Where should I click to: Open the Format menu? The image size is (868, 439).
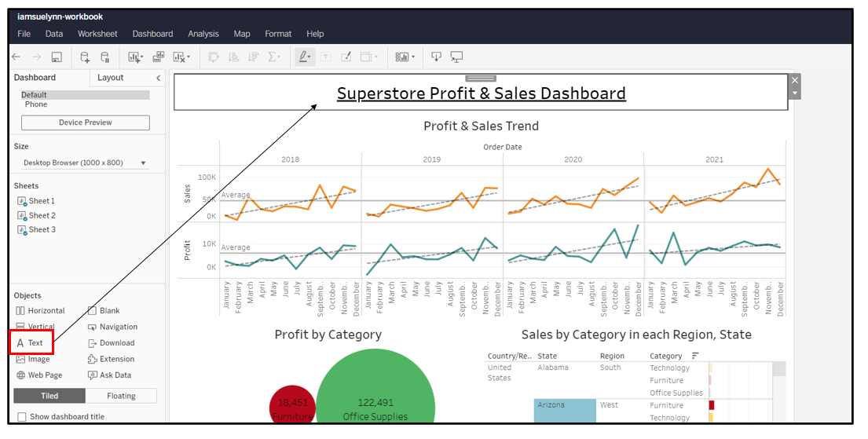pos(278,34)
